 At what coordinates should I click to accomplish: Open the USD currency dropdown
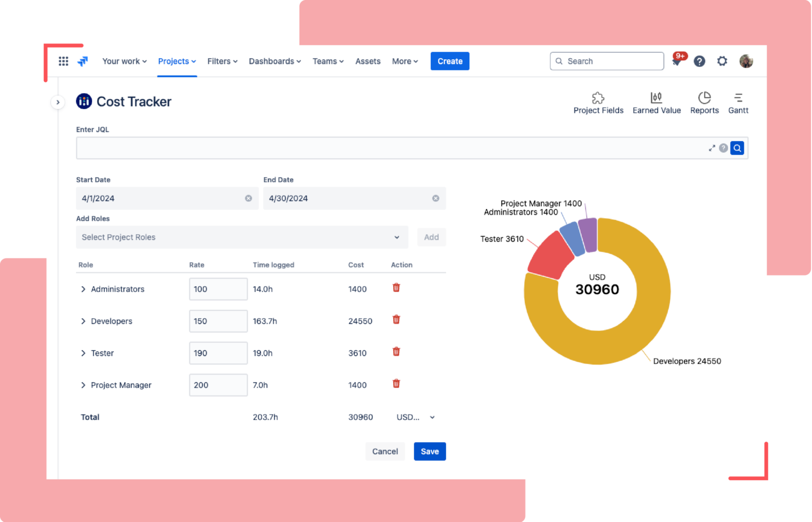click(416, 417)
